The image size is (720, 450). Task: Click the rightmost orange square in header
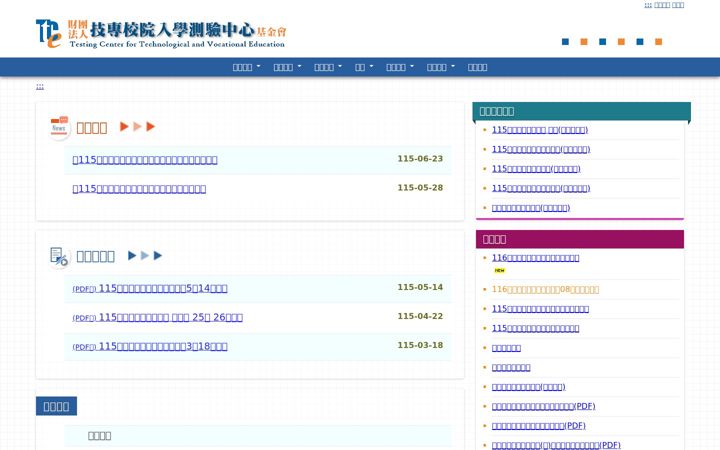658,42
